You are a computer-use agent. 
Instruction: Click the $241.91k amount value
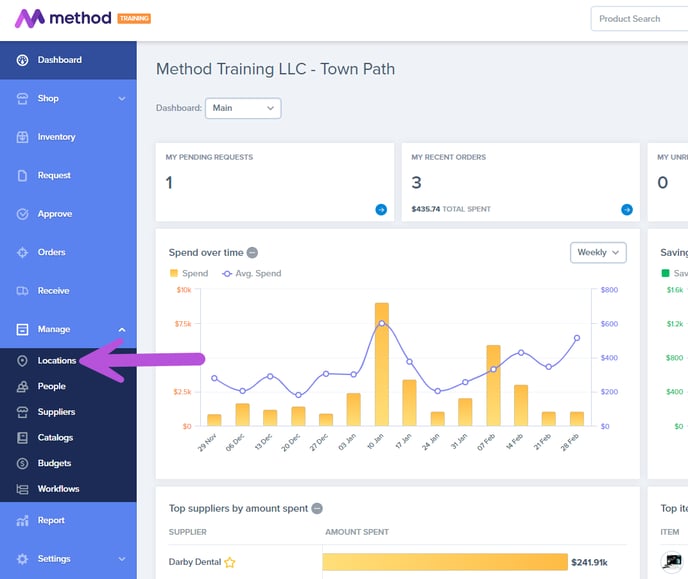point(589,562)
